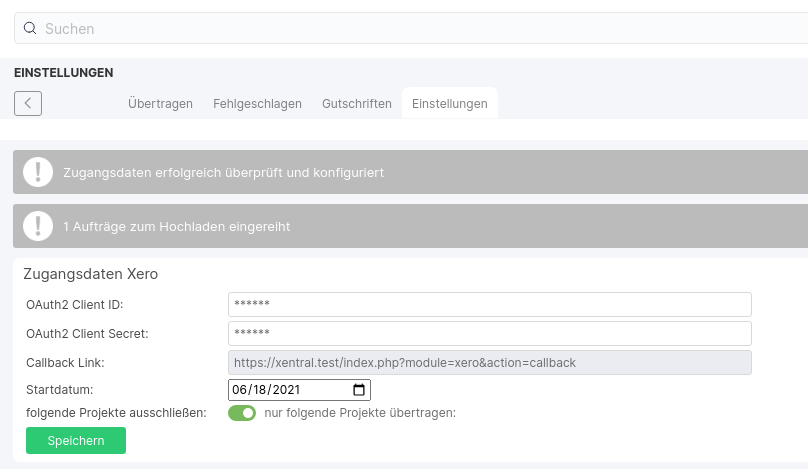Open the calendar picker in Startdatum field
808x469 pixels.
coord(360,390)
